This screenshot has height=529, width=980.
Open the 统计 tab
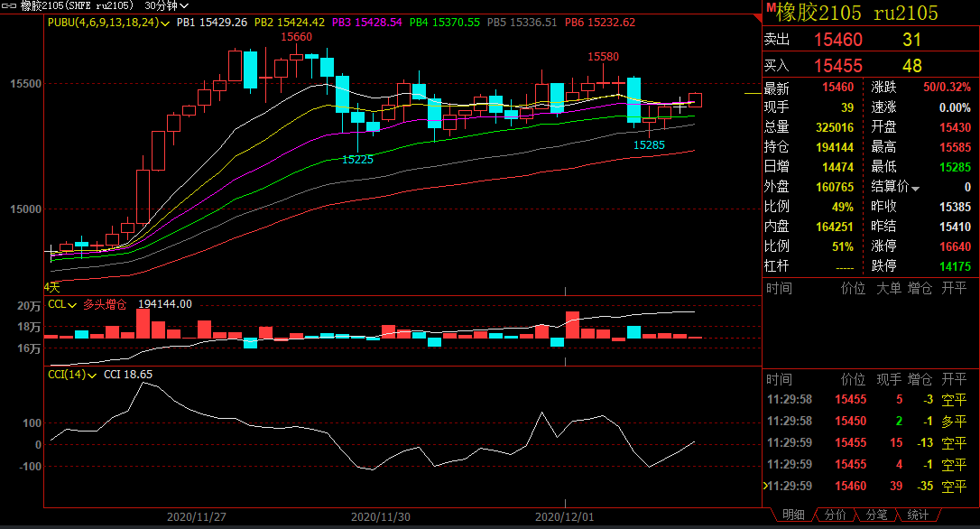918,515
